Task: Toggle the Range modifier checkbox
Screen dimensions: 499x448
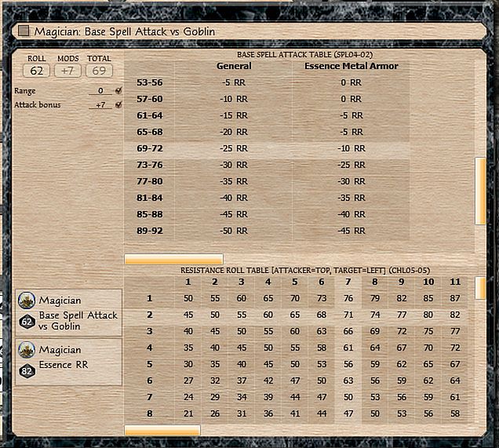Action: 118,91
